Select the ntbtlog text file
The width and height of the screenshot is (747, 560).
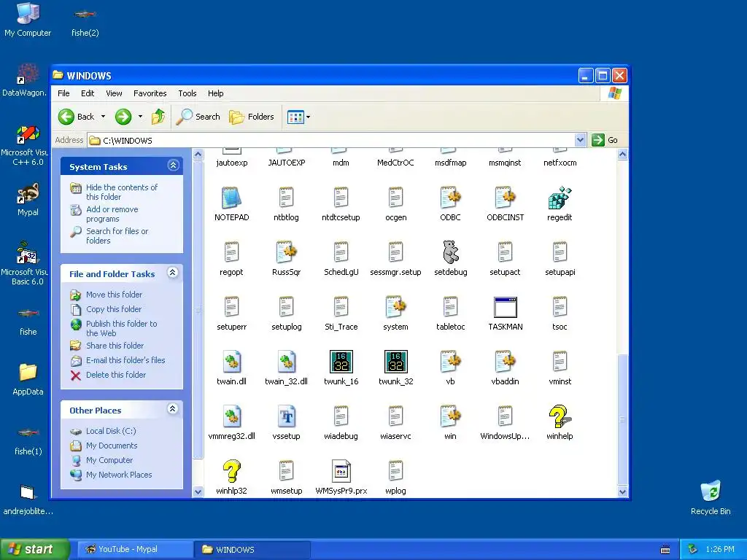point(286,198)
